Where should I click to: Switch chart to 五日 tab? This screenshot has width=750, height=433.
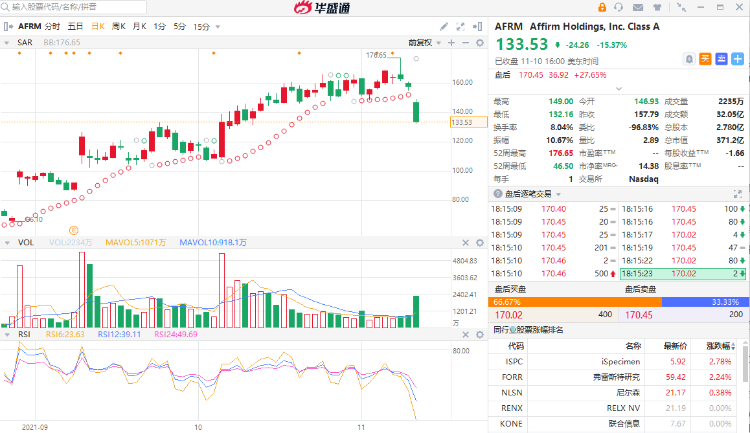pos(75,26)
